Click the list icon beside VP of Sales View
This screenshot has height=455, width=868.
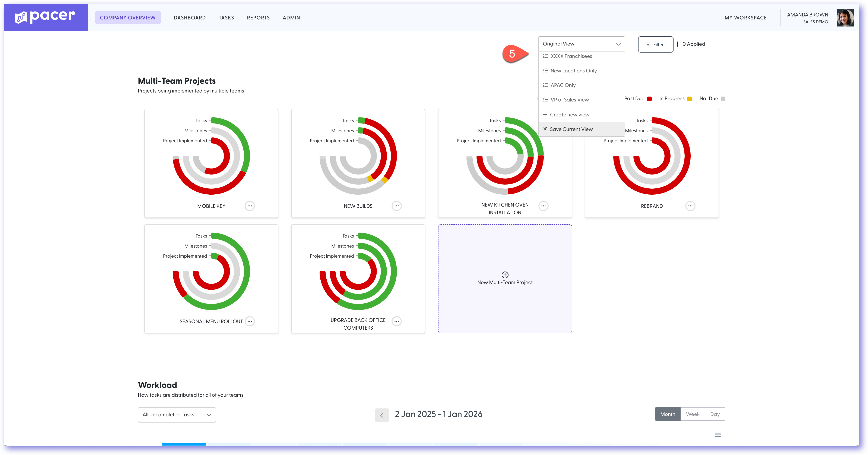click(545, 100)
